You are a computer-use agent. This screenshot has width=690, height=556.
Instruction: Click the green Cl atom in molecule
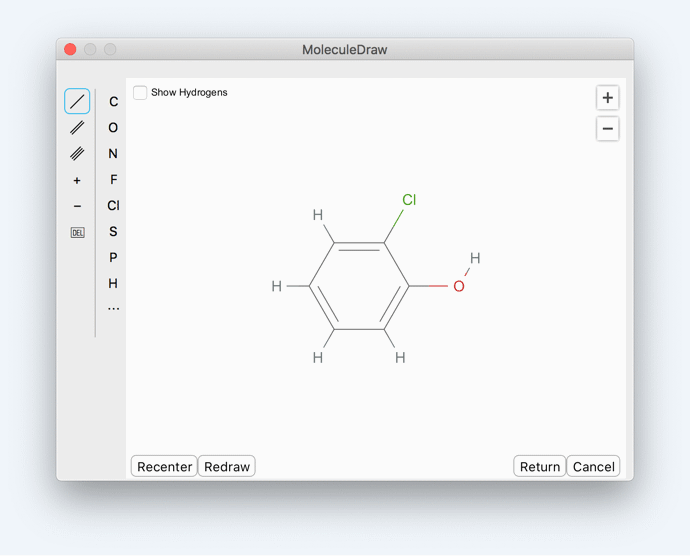[409, 200]
